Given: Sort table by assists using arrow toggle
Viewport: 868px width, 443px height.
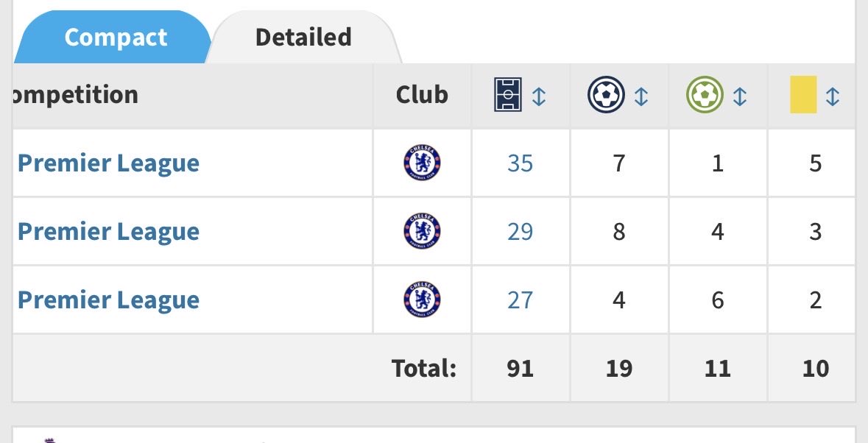Looking at the screenshot, I should point(740,97).
